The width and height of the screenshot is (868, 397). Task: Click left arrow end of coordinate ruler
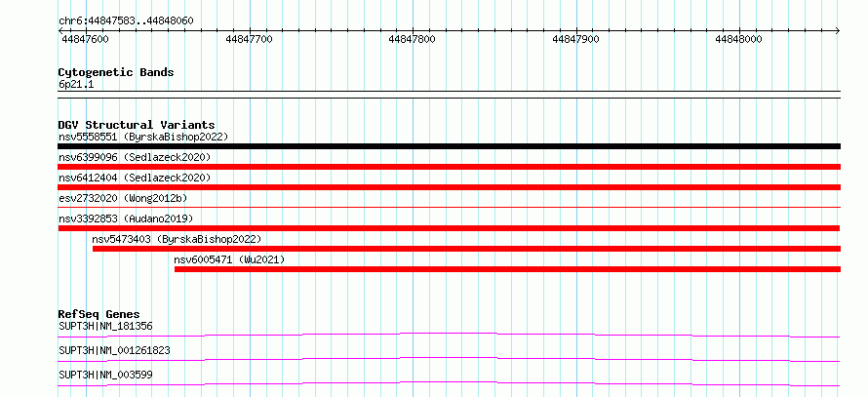coord(60,30)
